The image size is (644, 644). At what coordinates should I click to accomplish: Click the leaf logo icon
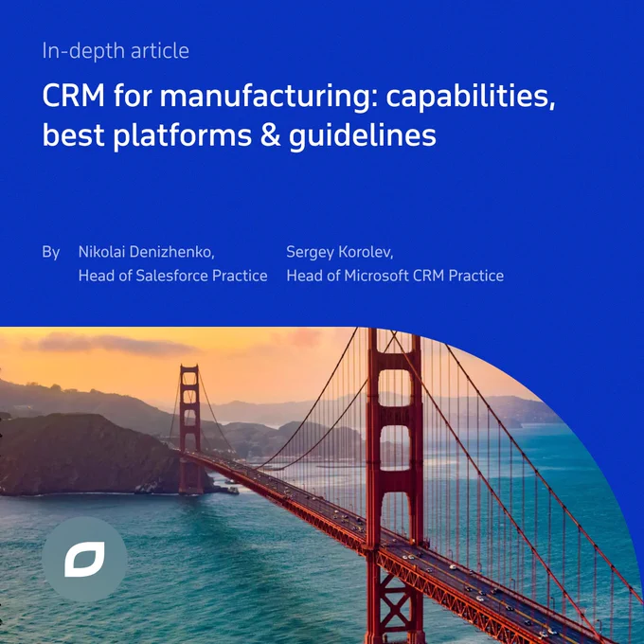(x=84, y=559)
